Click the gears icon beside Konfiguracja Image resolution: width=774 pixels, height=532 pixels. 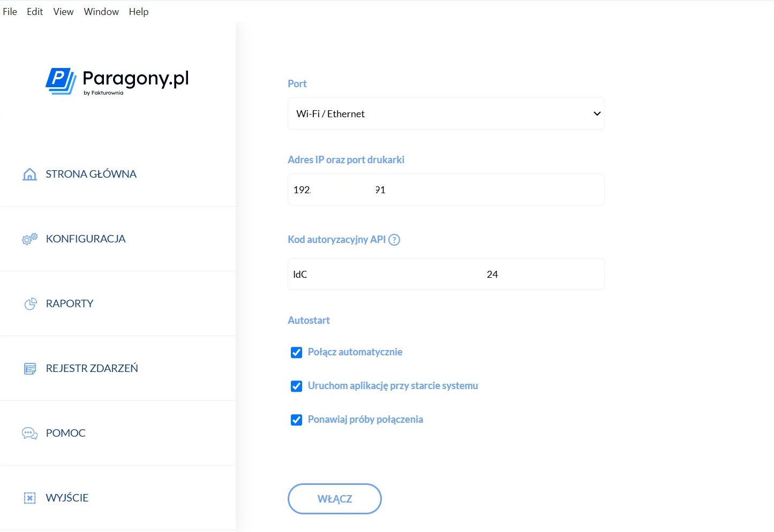click(x=30, y=239)
